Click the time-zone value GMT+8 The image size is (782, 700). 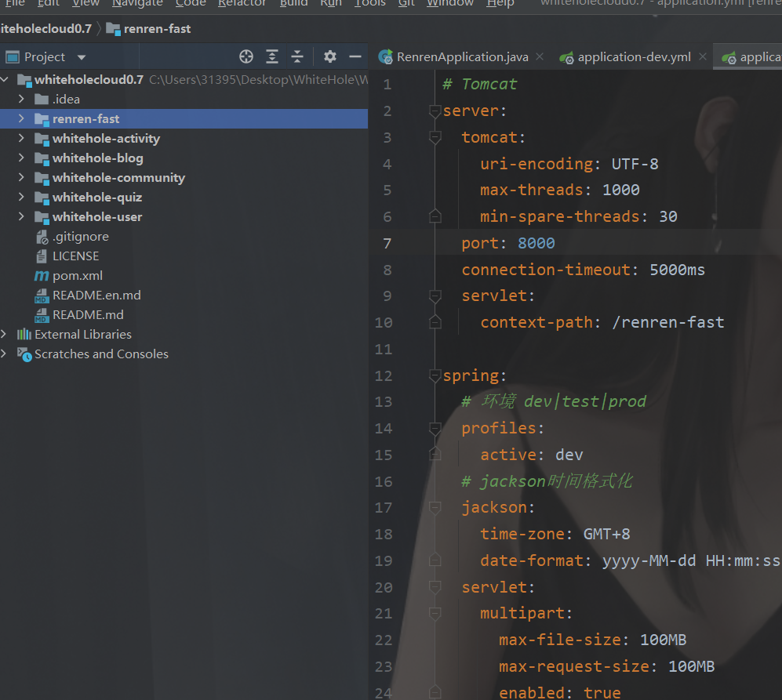(x=606, y=534)
